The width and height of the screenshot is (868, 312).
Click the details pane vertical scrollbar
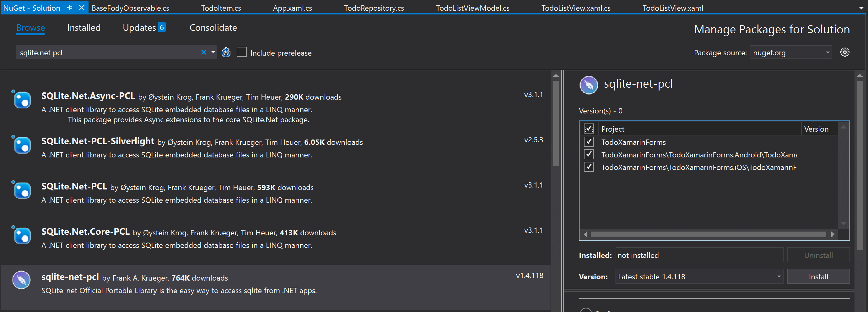(x=860, y=165)
